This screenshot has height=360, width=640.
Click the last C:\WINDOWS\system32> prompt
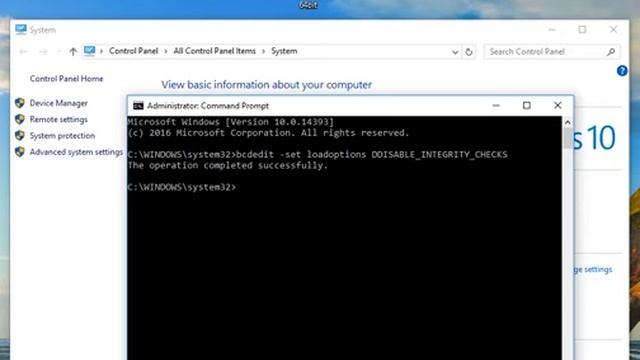pyautogui.click(x=182, y=187)
